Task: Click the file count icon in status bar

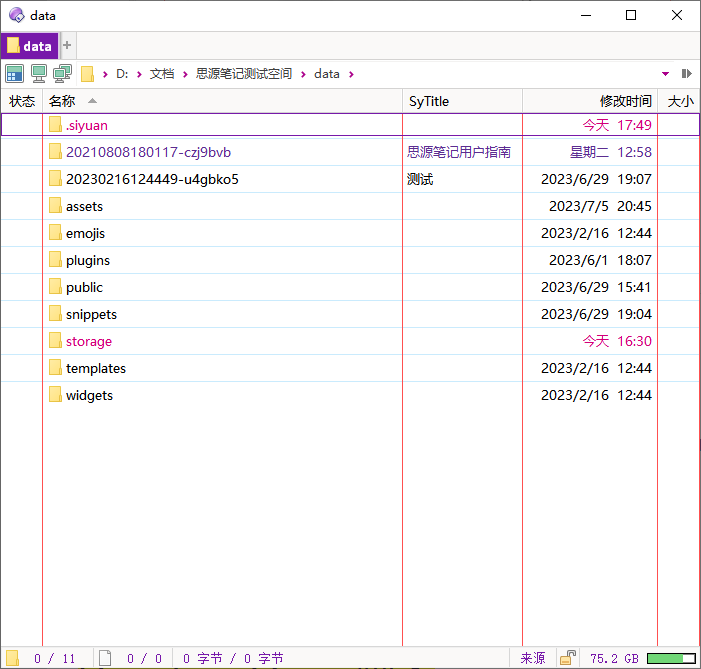Action: click(x=105, y=658)
